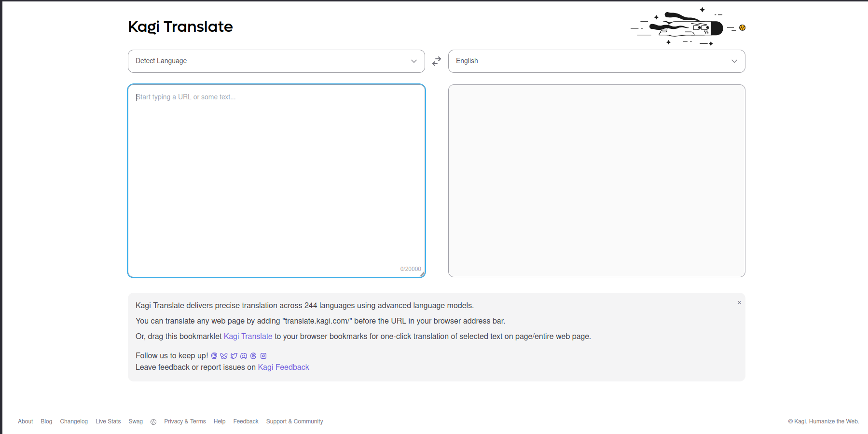
Task: Visit Support & Community in the footer
Action: point(294,421)
